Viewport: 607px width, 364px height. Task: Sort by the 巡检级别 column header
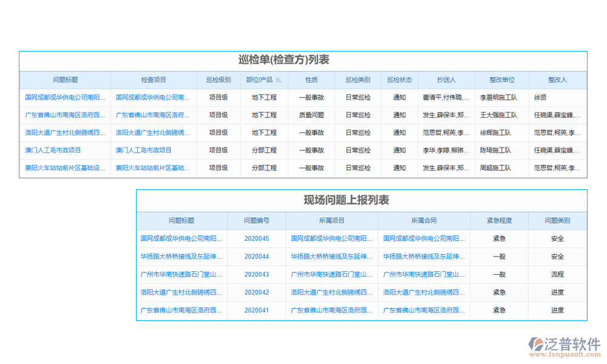pyautogui.click(x=219, y=80)
